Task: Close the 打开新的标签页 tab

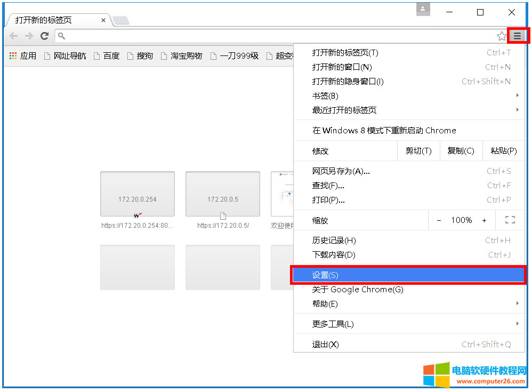Action: pyautogui.click(x=103, y=20)
